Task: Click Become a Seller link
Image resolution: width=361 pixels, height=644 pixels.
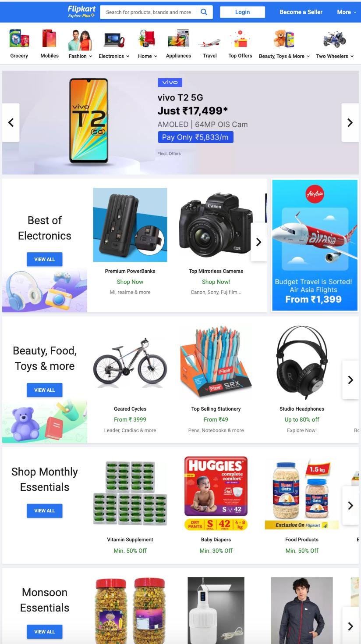Action: coord(301,12)
